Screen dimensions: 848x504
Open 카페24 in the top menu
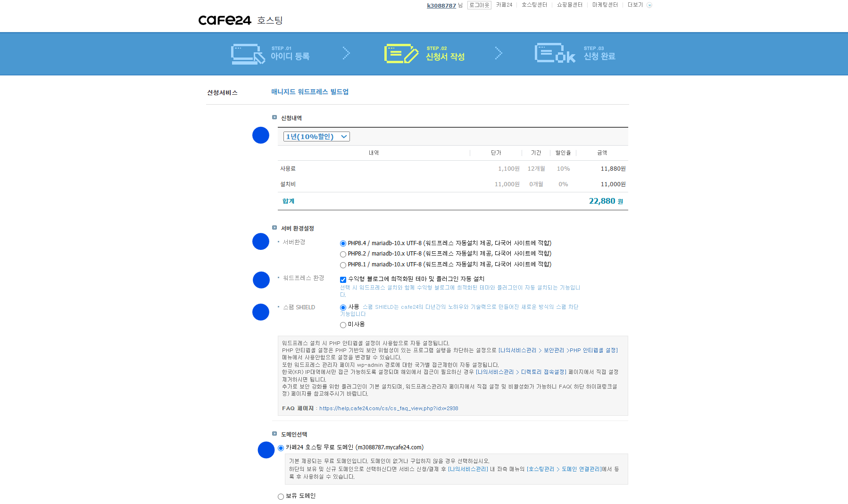pos(504,5)
